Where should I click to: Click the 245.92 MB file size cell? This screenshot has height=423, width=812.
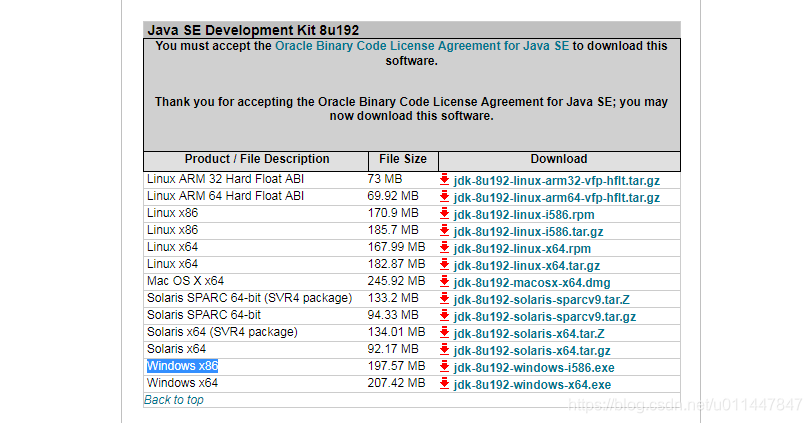tap(396, 281)
